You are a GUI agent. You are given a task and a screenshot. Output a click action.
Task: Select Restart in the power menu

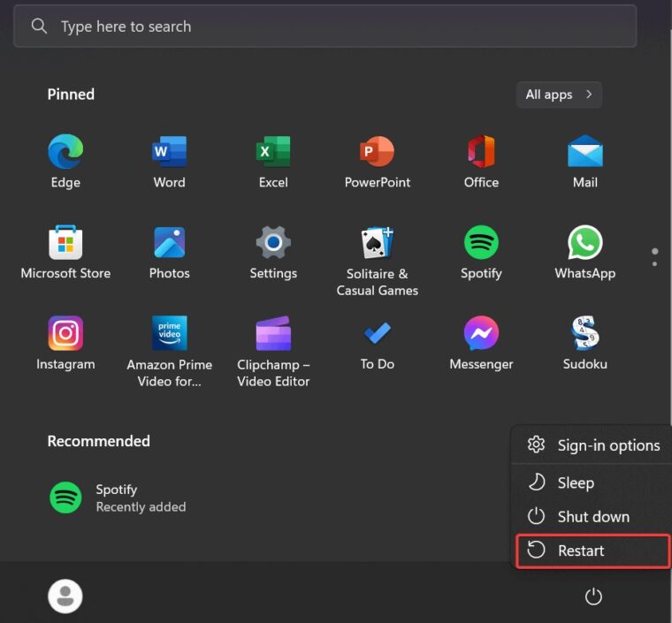pyautogui.click(x=593, y=551)
